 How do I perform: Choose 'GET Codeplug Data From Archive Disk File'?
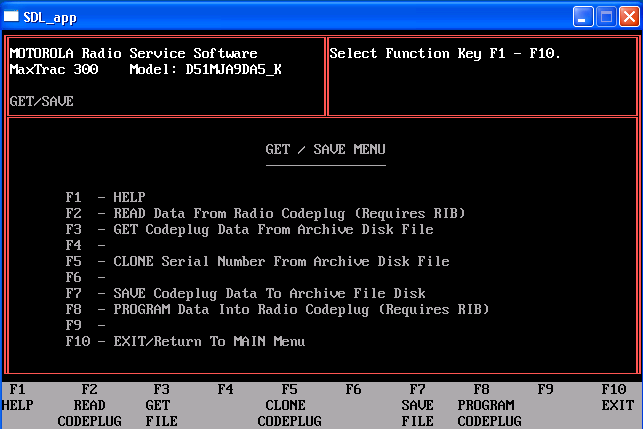click(x=249, y=229)
